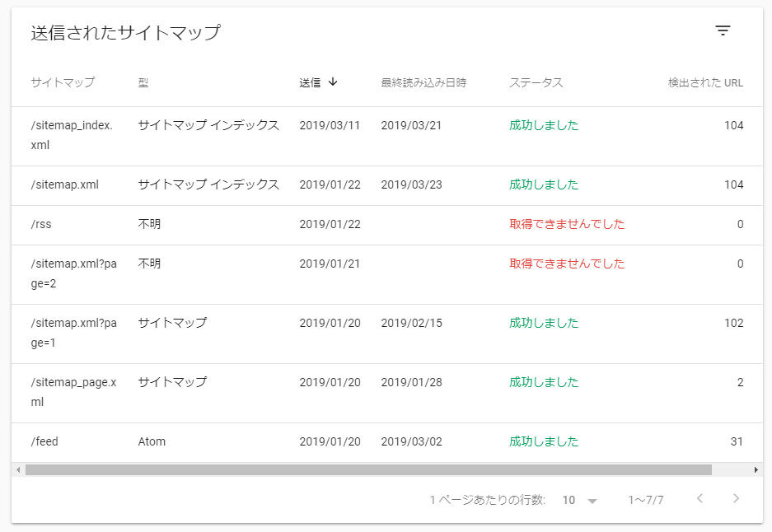Go to the previous page with left chevron
The image size is (772, 532).
pos(699,498)
